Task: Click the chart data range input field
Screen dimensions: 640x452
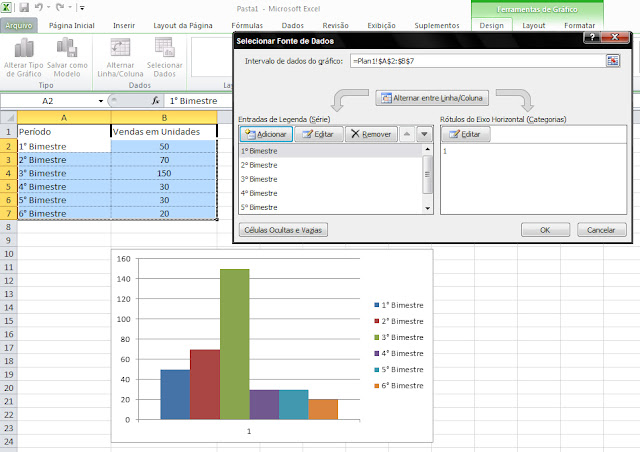Action: tap(478, 61)
